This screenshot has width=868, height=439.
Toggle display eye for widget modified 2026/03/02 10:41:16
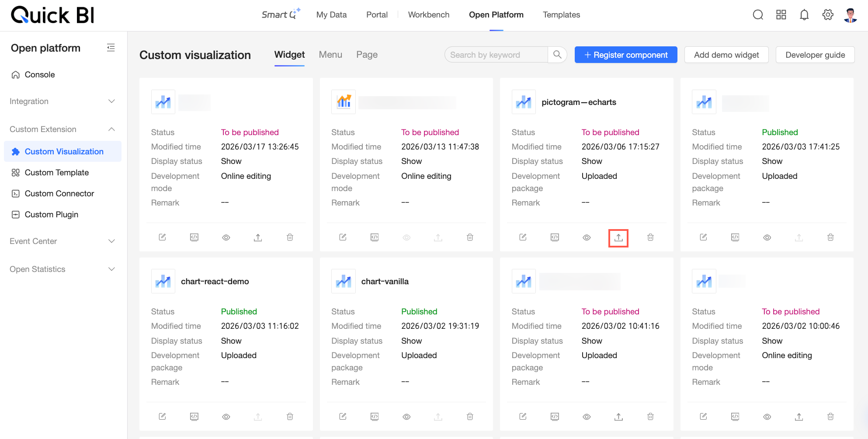[587, 417]
